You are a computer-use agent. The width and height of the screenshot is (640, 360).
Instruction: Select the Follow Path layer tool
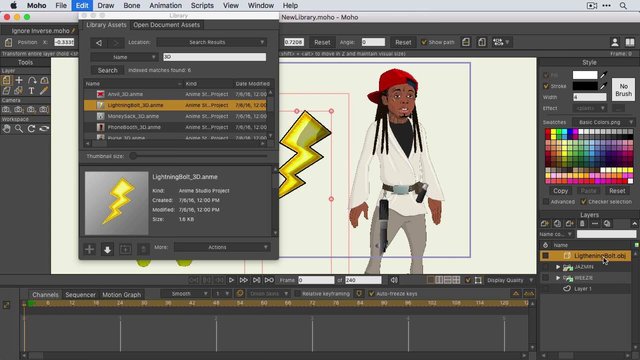click(x=32, y=80)
